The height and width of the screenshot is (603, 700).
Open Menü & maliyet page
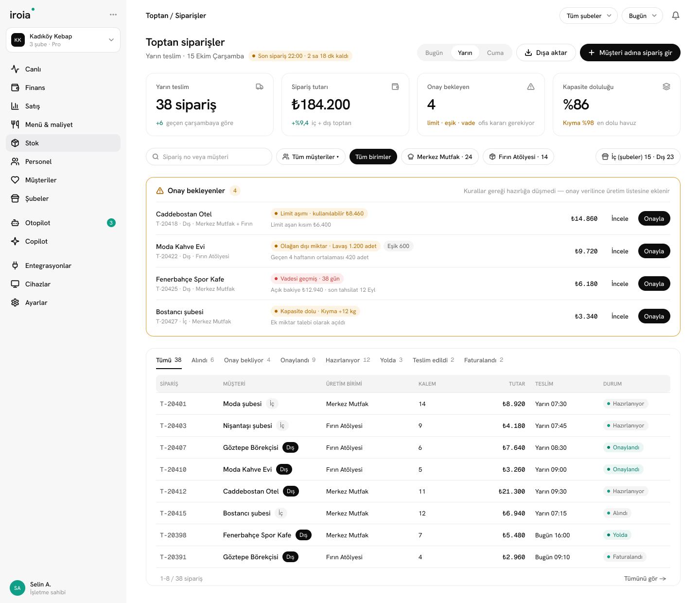[63, 124]
